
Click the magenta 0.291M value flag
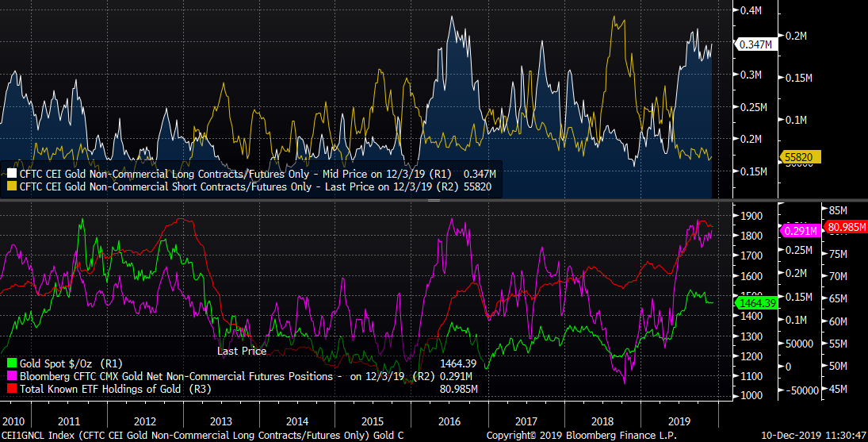(x=799, y=231)
